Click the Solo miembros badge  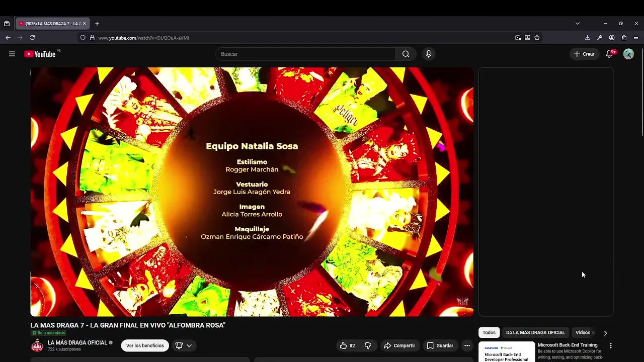[49, 333]
